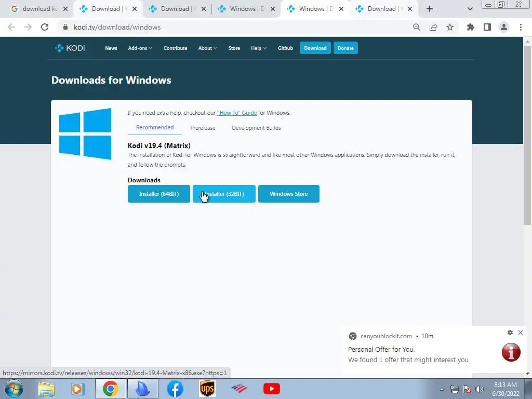Image resolution: width=532 pixels, height=399 pixels.
Task: Open the "How To" Guide link
Action: point(237,113)
